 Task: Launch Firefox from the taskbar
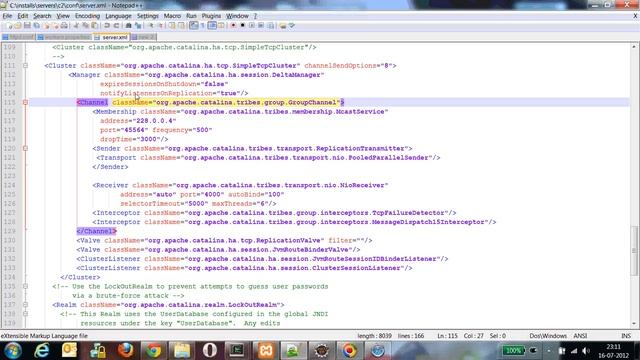125,350
